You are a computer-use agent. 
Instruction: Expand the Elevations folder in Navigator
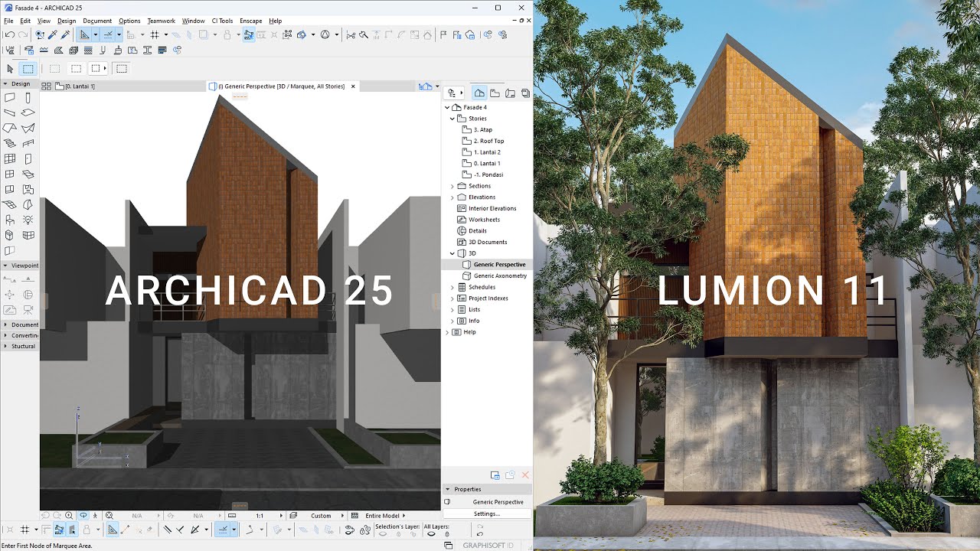pyautogui.click(x=452, y=197)
